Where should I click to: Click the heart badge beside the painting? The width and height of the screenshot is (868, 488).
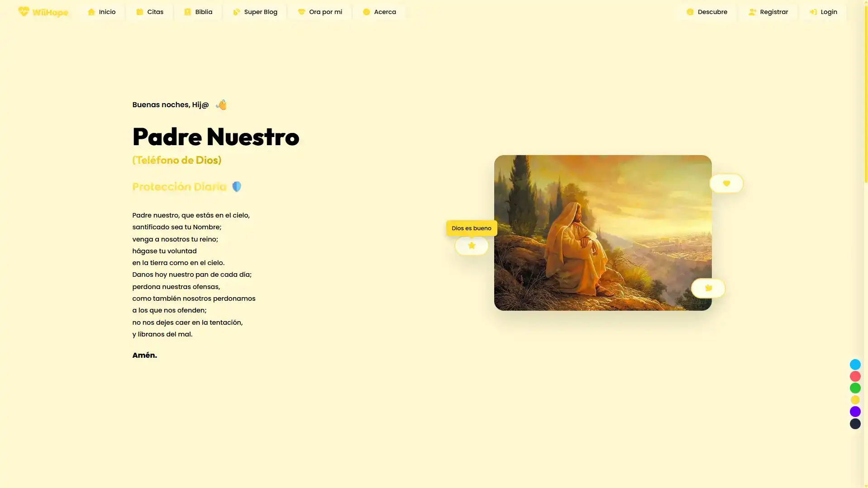726,183
